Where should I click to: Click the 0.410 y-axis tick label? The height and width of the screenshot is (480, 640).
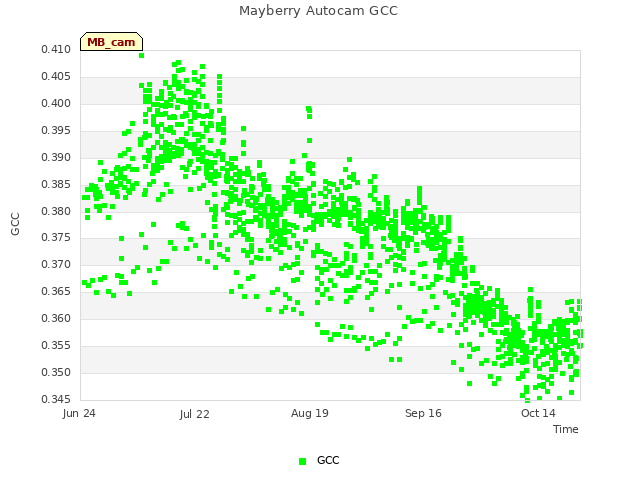(56, 49)
